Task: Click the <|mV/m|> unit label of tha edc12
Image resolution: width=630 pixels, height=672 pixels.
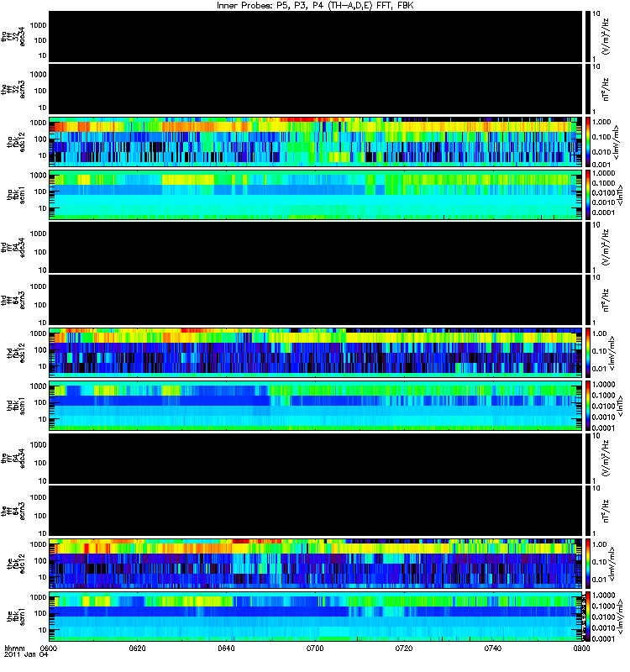Action: point(617,142)
